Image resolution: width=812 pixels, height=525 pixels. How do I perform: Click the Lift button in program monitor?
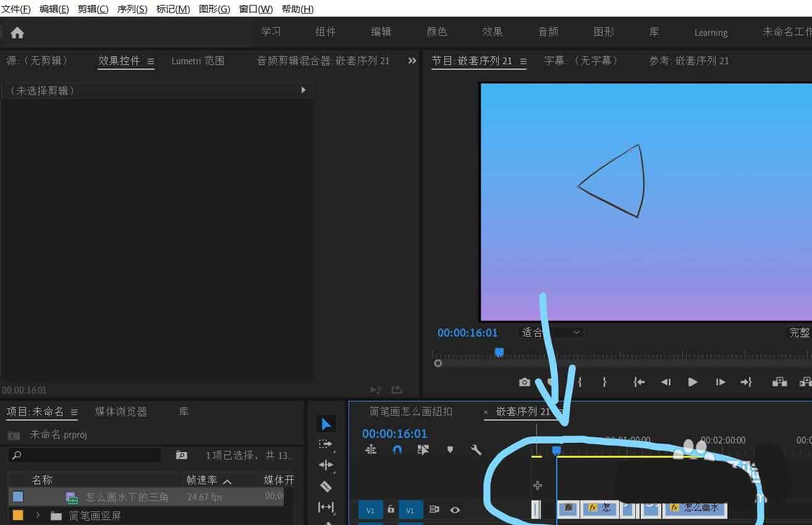779,382
